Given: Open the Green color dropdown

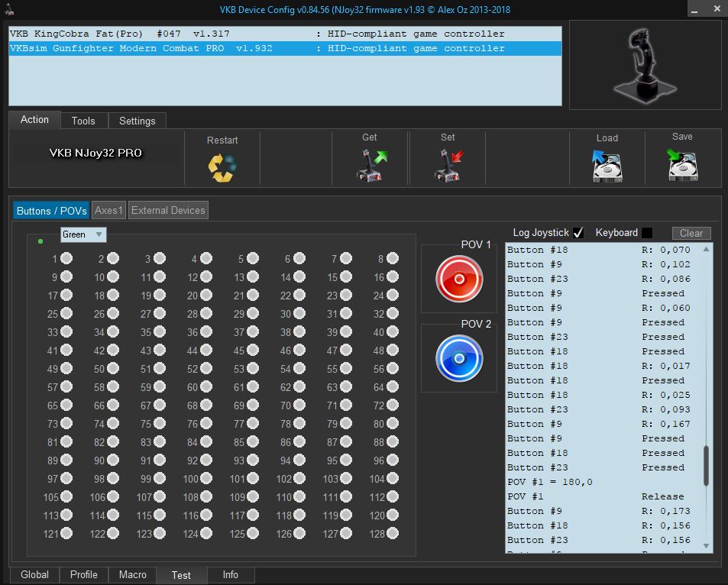Looking at the screenshot, I should pos(83,234).
